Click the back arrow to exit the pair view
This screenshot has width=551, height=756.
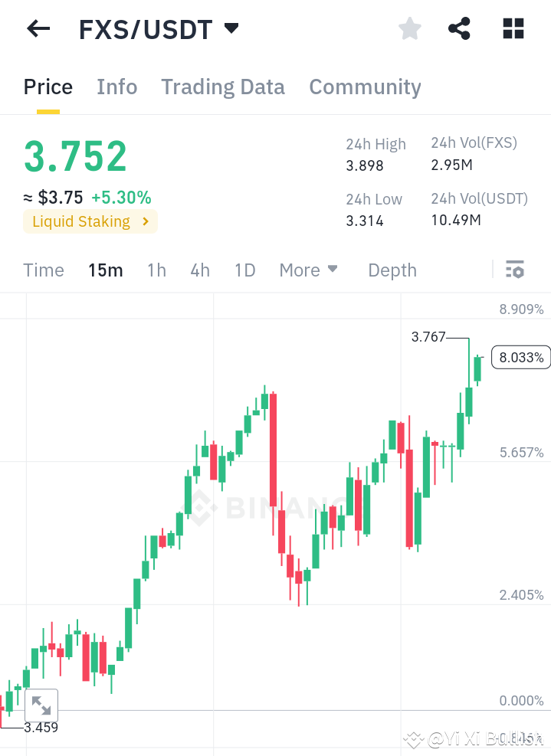click(37, 28)
